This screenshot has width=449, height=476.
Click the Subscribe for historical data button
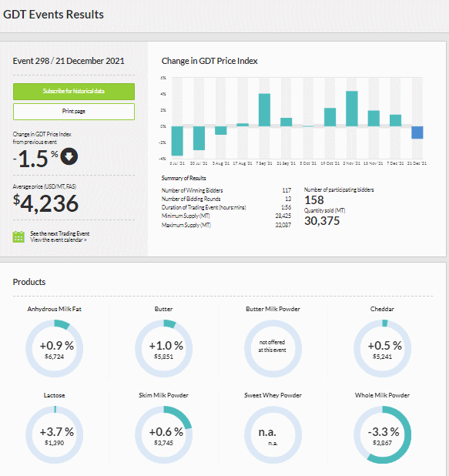74,92
